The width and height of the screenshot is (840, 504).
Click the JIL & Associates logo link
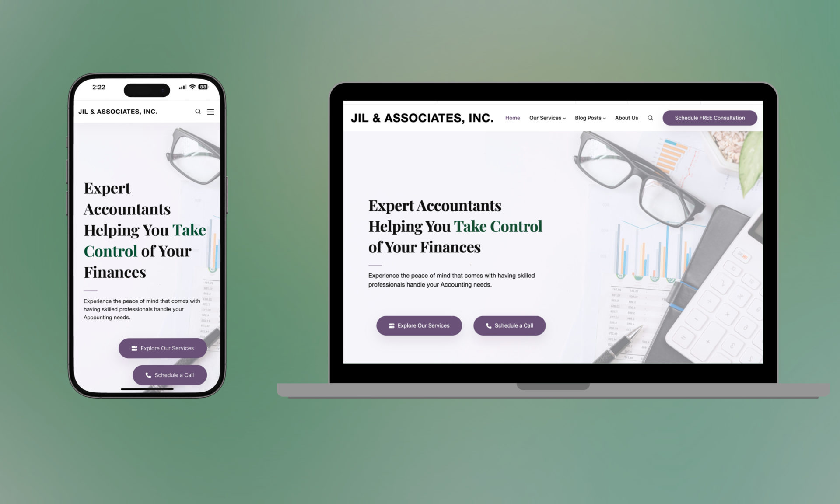421,118
